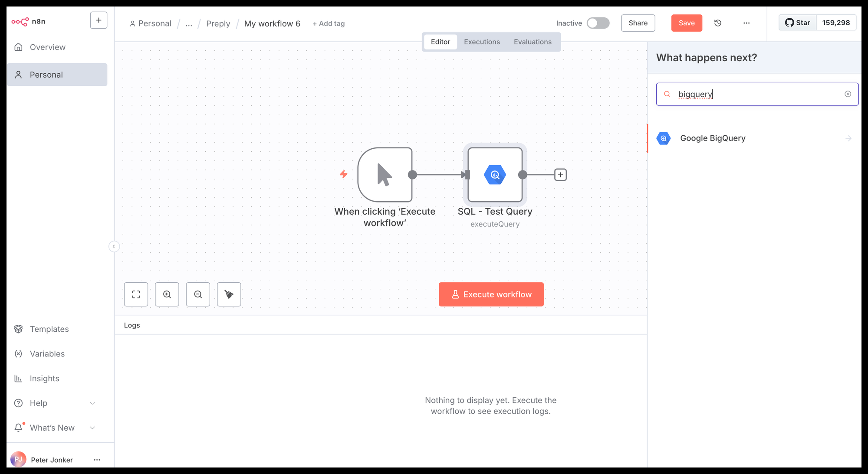Click the zoom in magnifier icon
868x474 pixels.
167,294
